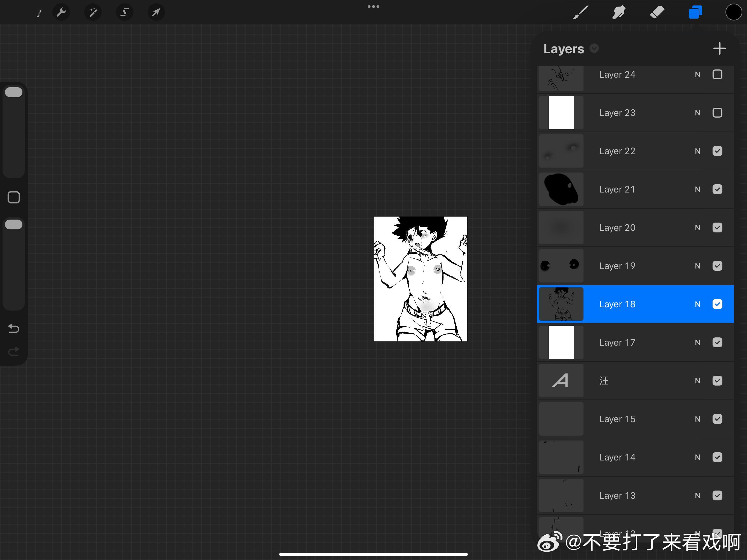
Task: Tap the artwork on the canvas
Action: tap(421, 279)
